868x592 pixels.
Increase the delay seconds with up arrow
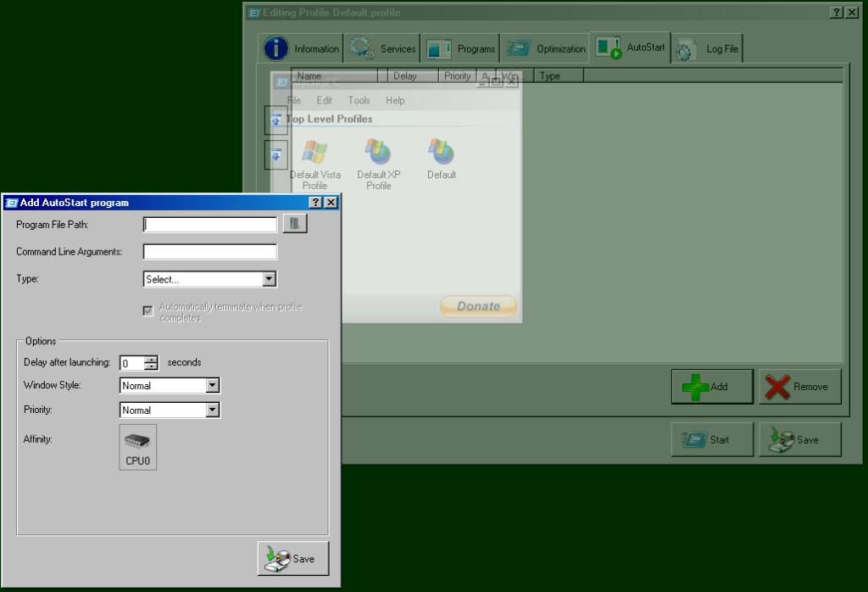(x=151, y=359)
